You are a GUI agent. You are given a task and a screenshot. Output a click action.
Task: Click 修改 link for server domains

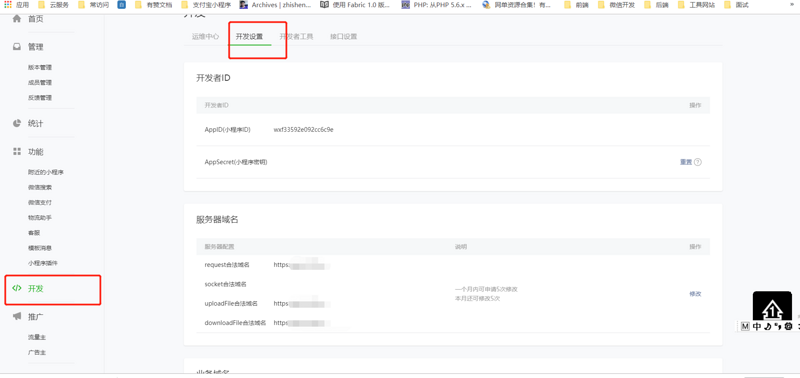point(695,294)
